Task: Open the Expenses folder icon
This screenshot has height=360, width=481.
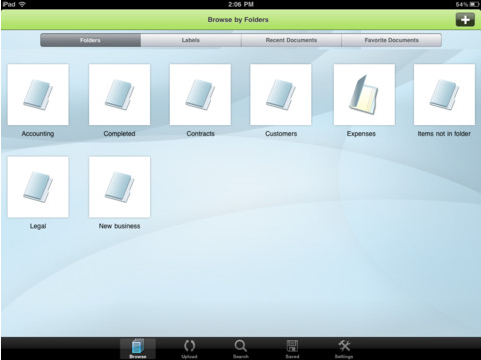Action: (364, 95)
